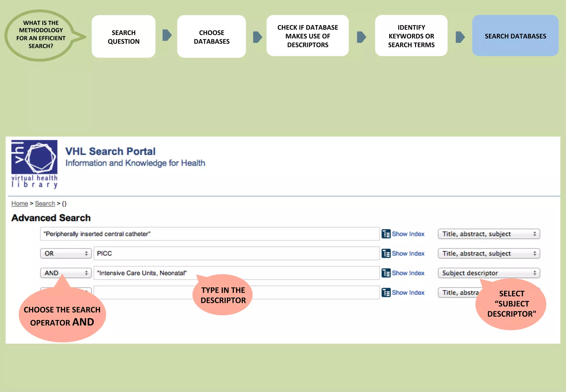
Task: Open Show Index link for the PICC row
Action: tap(408, 254)
